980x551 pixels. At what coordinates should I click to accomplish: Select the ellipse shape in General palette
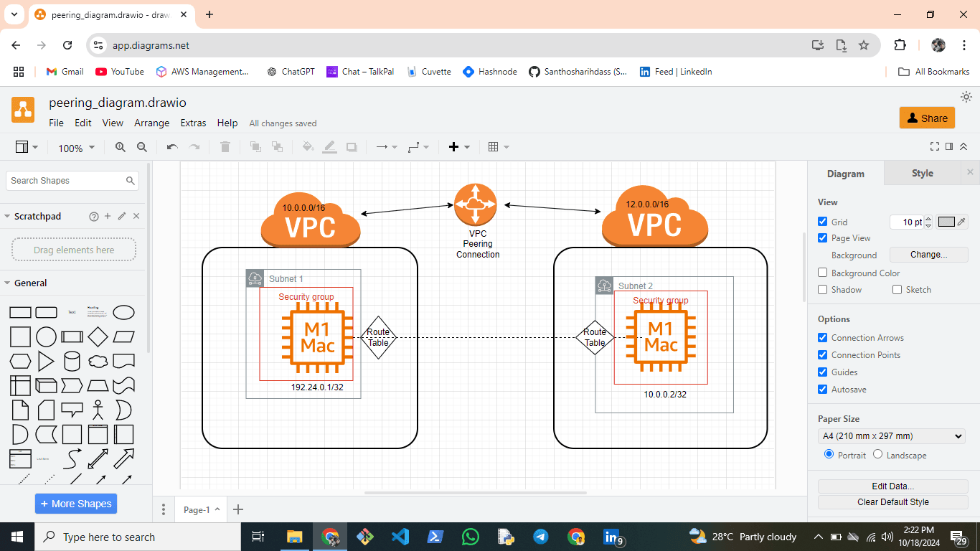pos(123,313)
